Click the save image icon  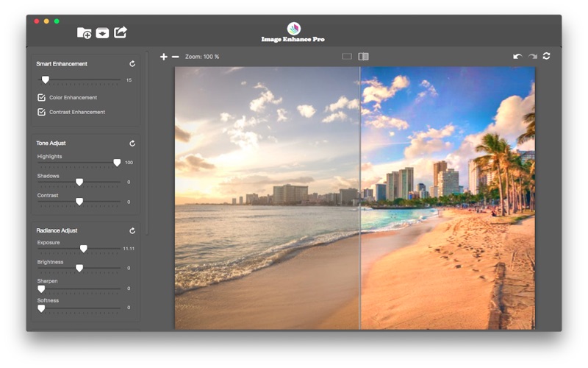pos(102,32)
